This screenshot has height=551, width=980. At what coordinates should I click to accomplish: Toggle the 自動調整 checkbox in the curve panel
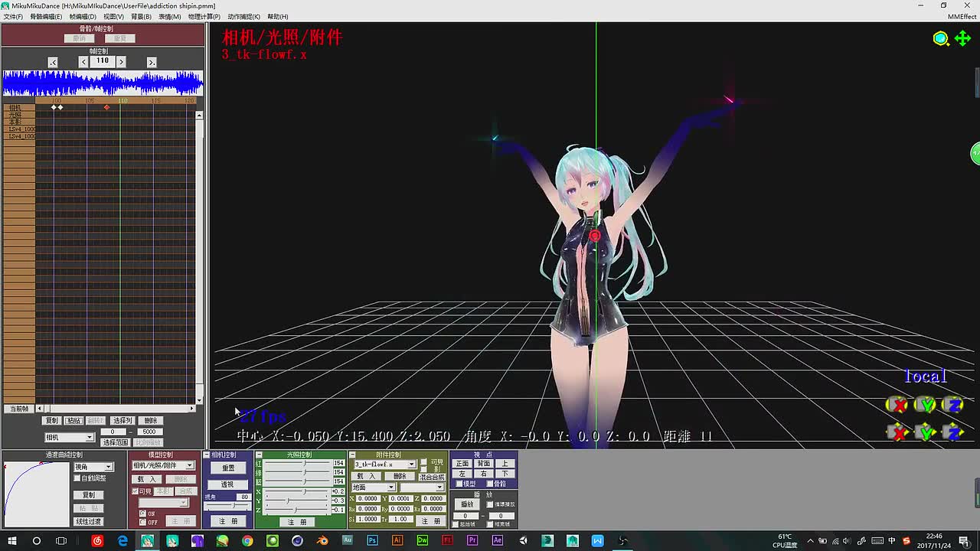(x=77, y=478)
